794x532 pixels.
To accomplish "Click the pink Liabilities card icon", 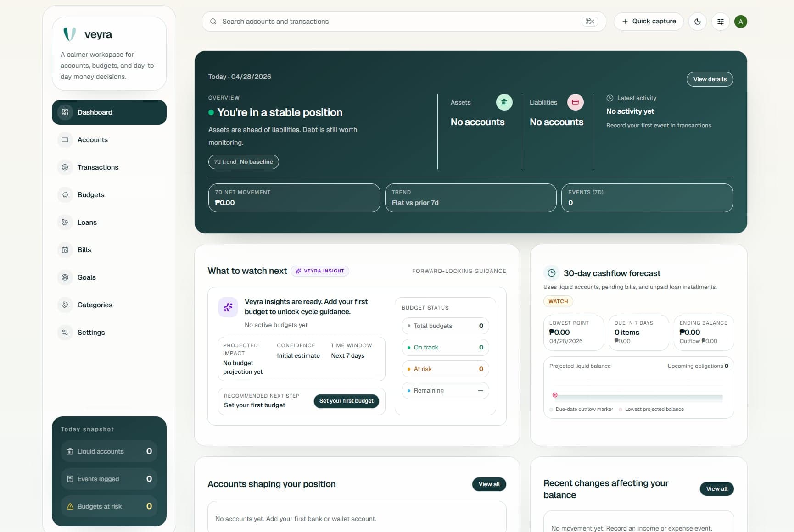I will pyautogui.click(x=575, y=102).
